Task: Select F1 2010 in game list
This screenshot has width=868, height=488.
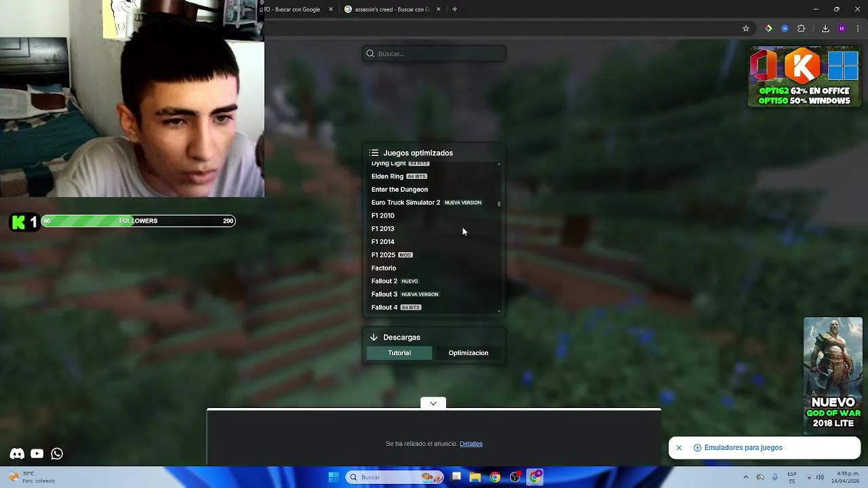Action: [382, 216]
